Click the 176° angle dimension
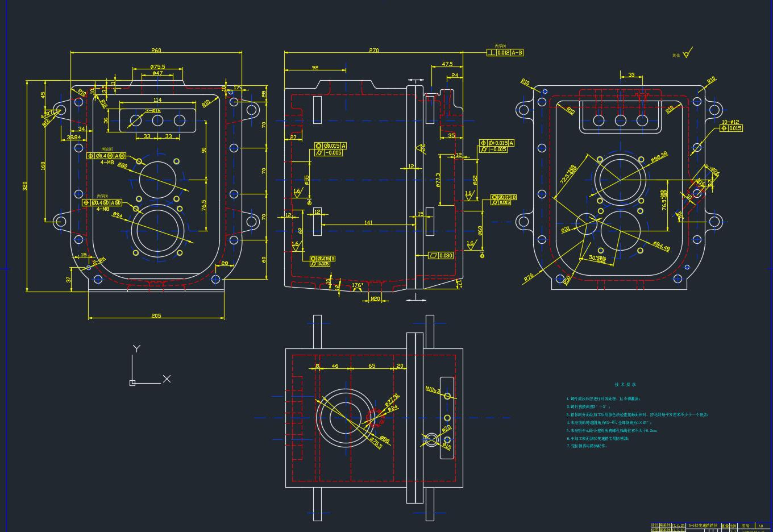 (x=358, y=285)
